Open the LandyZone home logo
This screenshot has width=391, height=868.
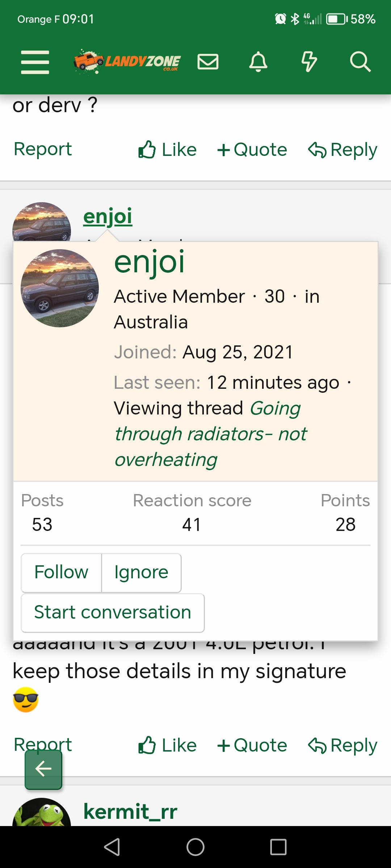pyautogui.click(x=127, y=61)
